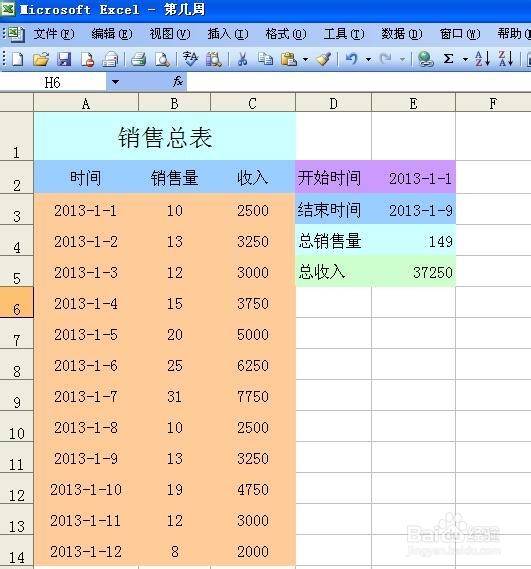Open the 视图 (View) menu
531x569 pixels.
[170, 34]
